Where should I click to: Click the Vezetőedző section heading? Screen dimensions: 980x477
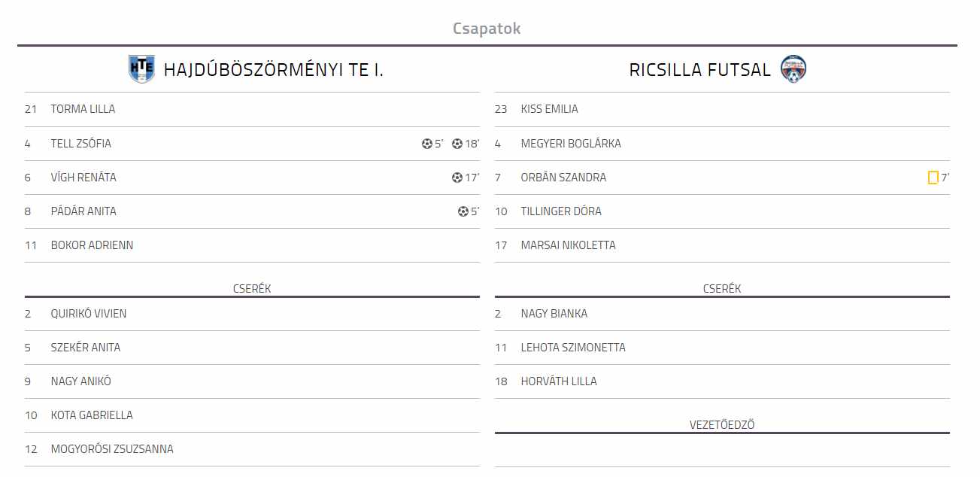pyautogui.click(x=722, y=425)
